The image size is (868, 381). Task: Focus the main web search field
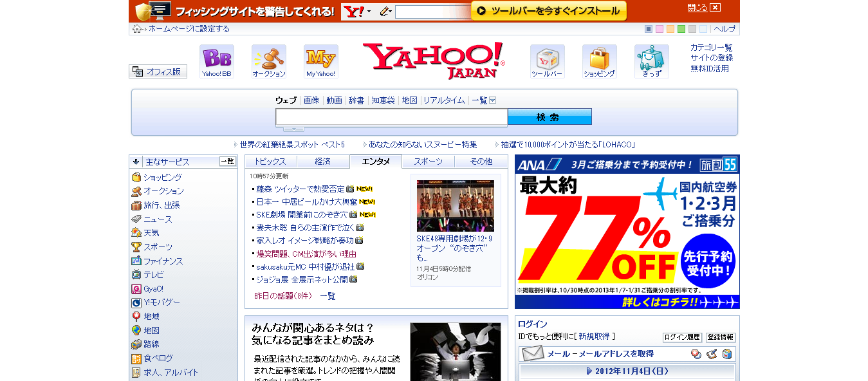[x=392, y=117]
